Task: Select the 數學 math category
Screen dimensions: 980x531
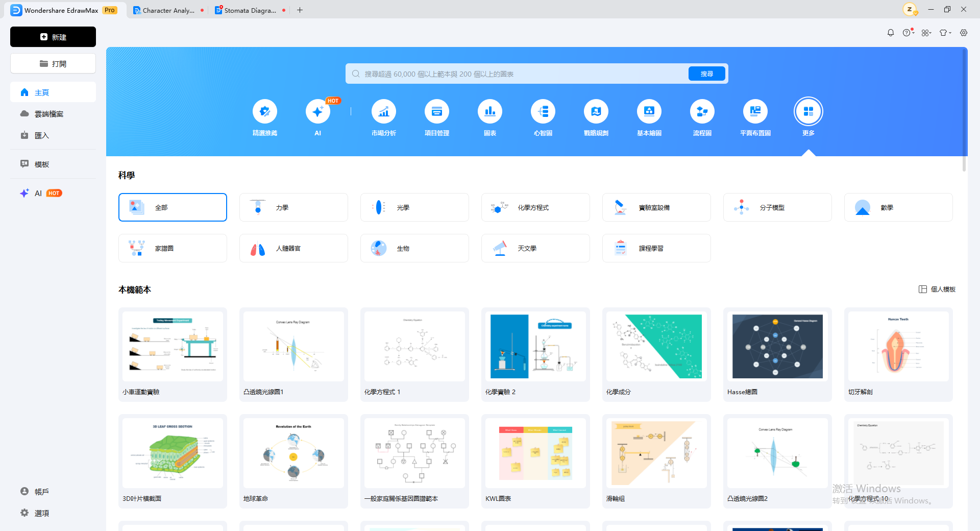Action: tap(898, 207)
